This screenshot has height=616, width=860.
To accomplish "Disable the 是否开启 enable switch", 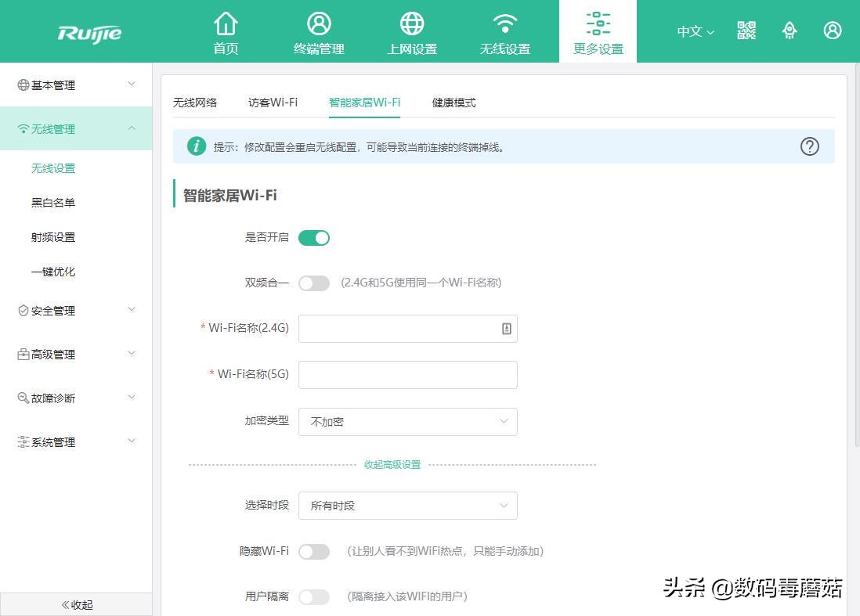I will coord(313,237).
